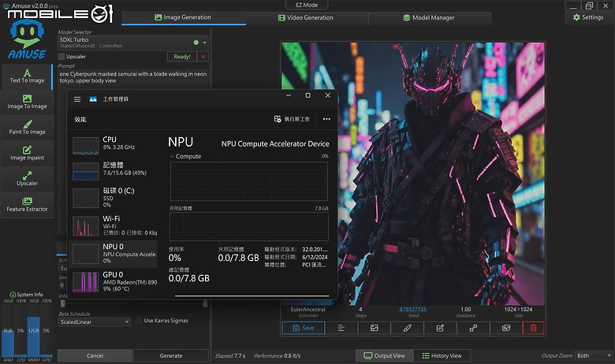
Task: Click the run new task button in Task Manager
Action: coord(292,119)
